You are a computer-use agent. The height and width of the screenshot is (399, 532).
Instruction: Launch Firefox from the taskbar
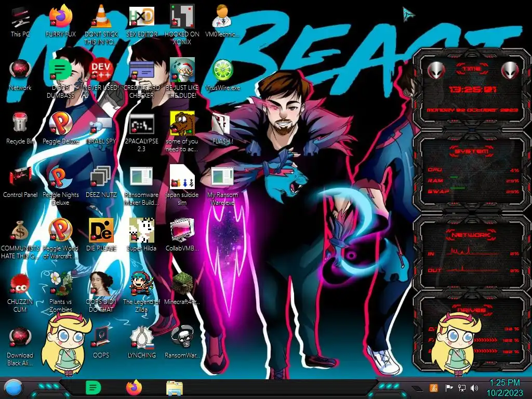pyautogui.click(x=134, y=388)
